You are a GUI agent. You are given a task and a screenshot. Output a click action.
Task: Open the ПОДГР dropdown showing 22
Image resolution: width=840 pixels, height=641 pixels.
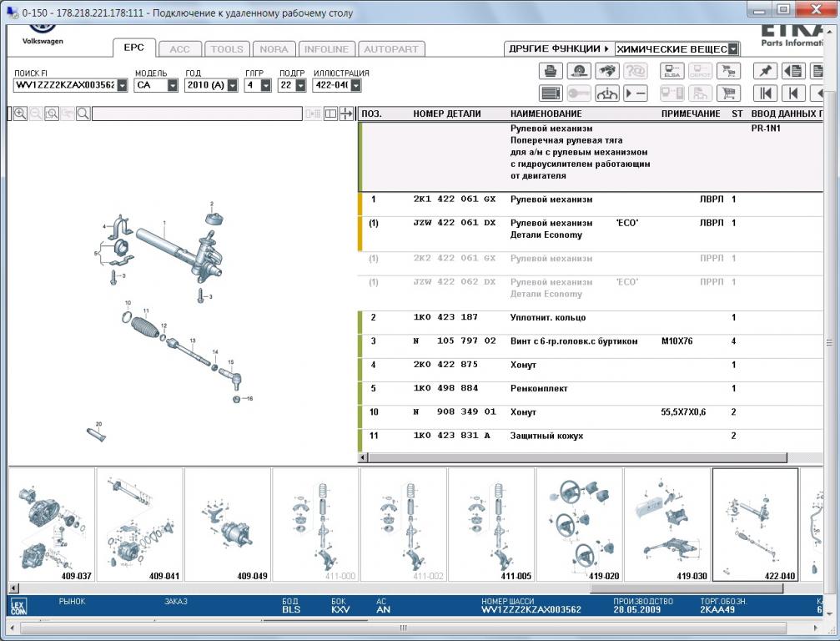[x=300, y=85]
